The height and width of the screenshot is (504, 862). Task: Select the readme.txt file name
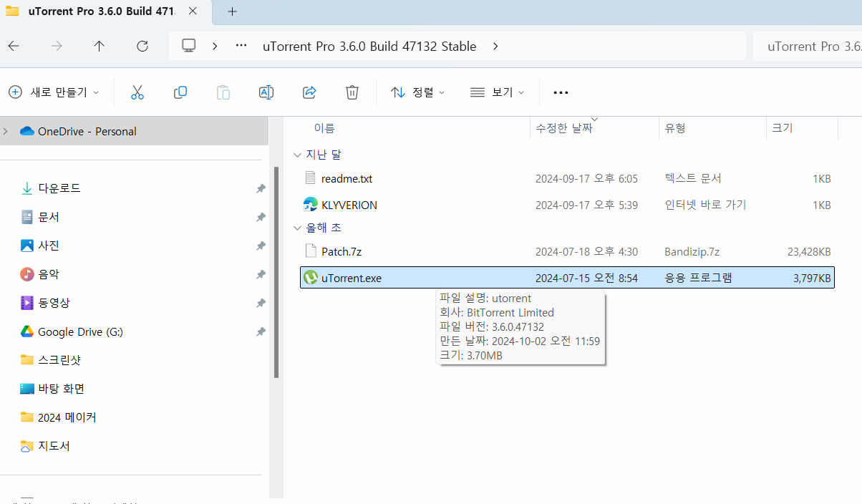tap(347, 178)
